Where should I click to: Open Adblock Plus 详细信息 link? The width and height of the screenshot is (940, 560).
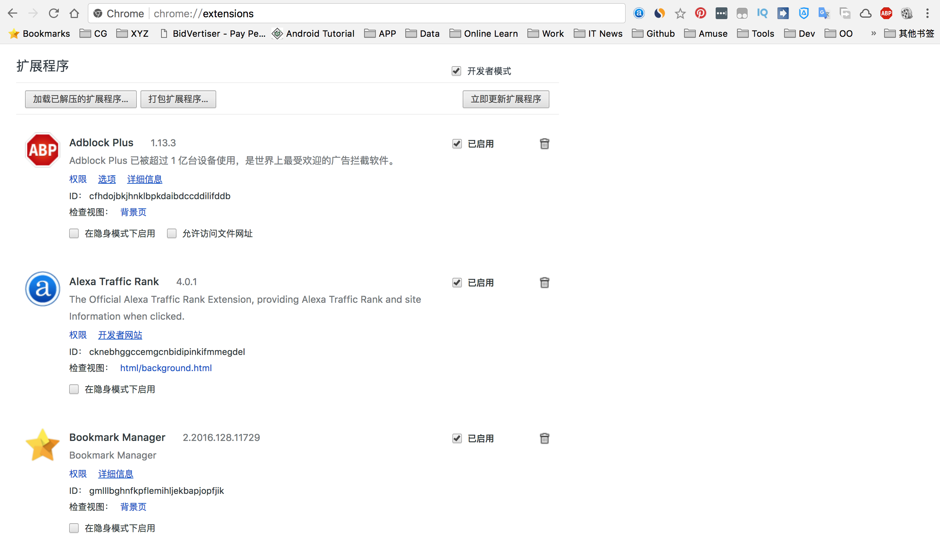click(145, 179)
